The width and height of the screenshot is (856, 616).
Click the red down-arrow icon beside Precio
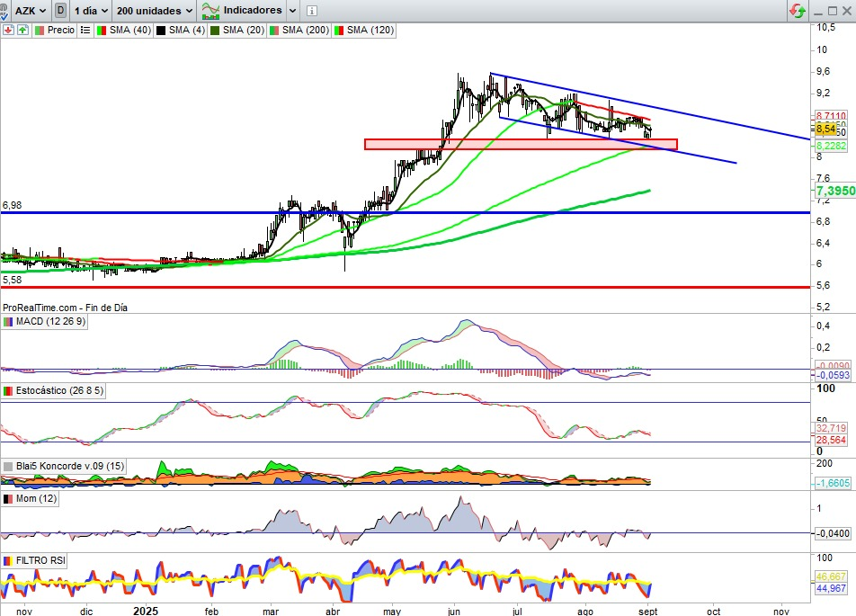tap(8, 30)
